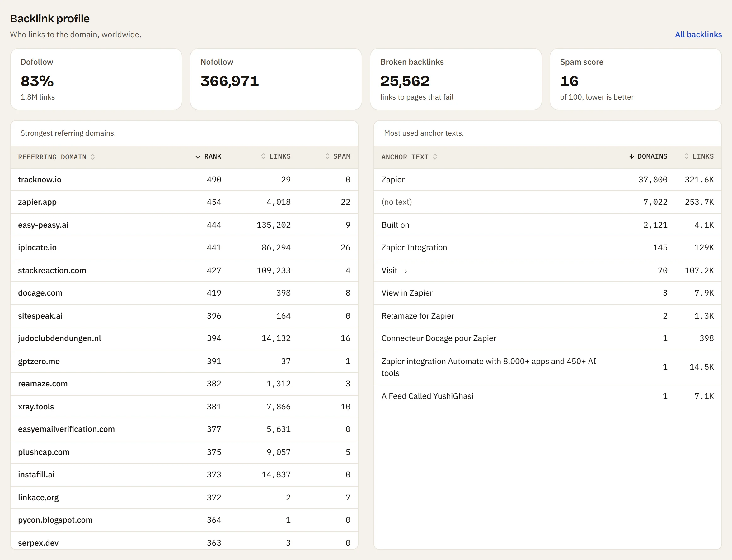Image resolution: width=732 pixels, height=560 pixels.
Task: Sort anchor texts by Domains
Action: click(x=648, y=156)
